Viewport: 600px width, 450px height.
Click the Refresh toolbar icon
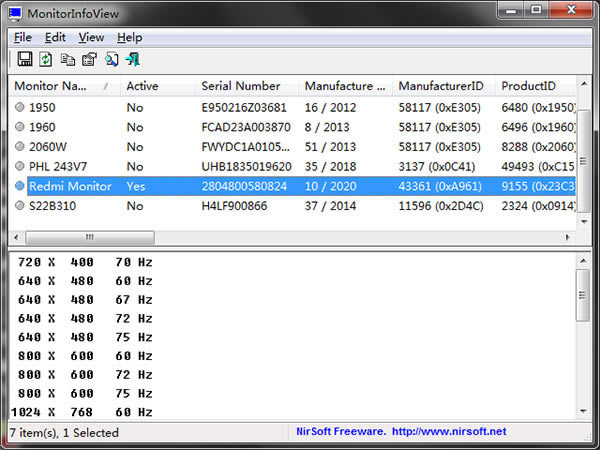click(46, 60)
